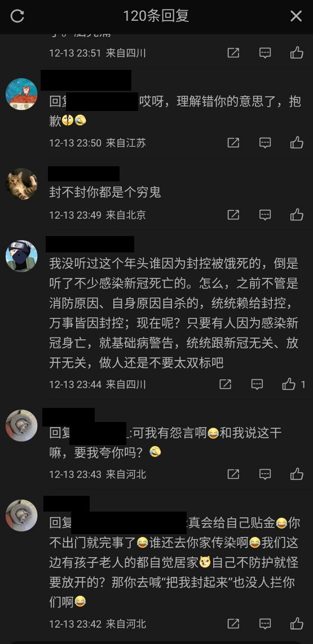
Task: Open comment text 封不封你都是个穷鬼
Action: tap(105, 193)
